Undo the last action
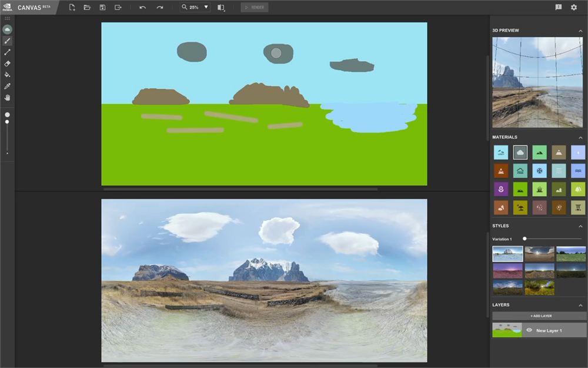Screen dimensions: 588x368 click(x=142, y=7)
